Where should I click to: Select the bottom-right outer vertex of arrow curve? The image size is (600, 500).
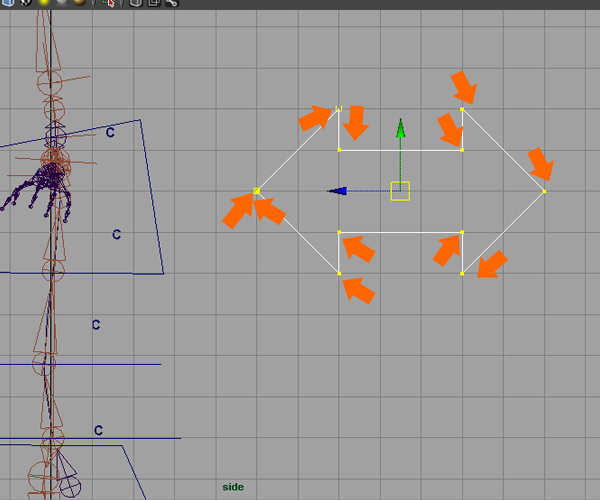462,274
